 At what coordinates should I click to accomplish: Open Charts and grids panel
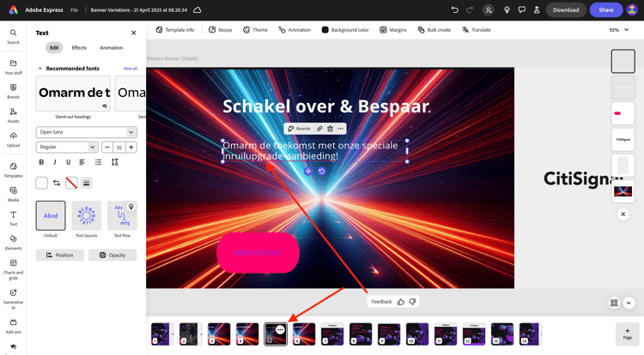click(13, 269)
